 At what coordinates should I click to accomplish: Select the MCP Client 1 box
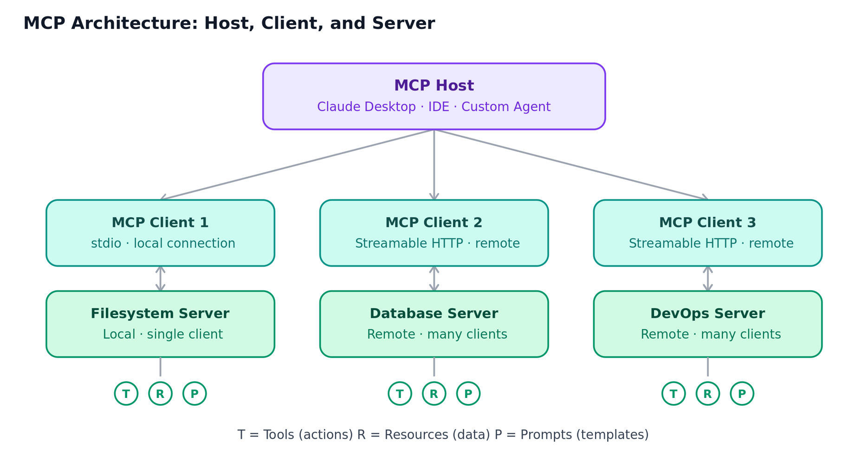click(x=160, y=233)
